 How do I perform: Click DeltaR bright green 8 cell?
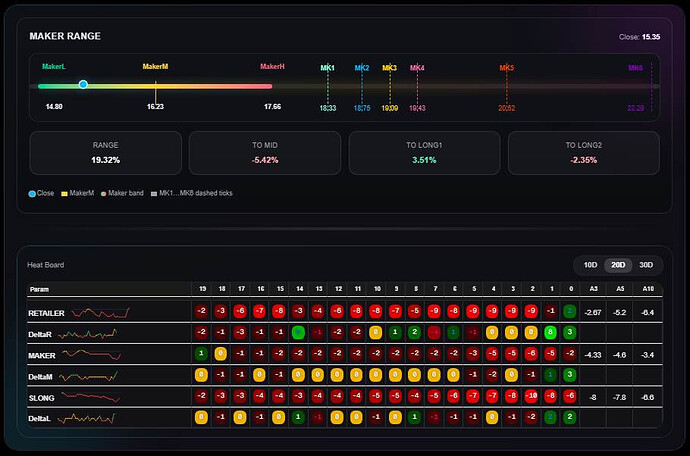pyautogui.click(x=550, y=332)
